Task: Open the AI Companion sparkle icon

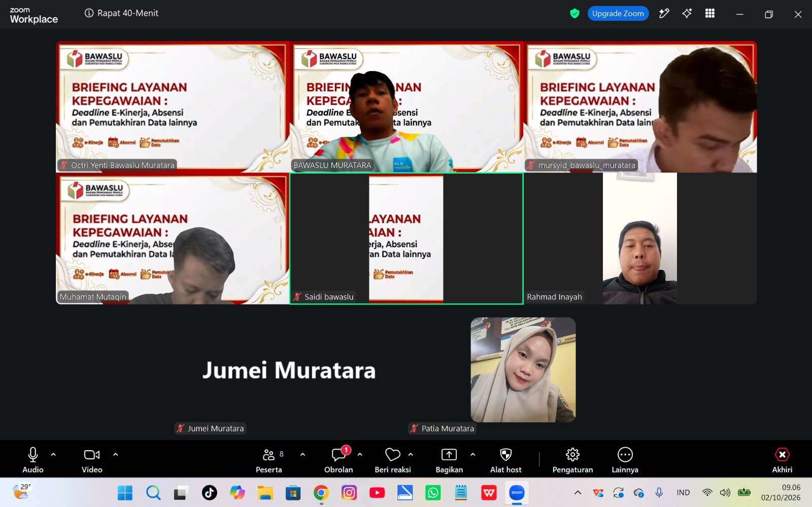Action: pos(687,14)
